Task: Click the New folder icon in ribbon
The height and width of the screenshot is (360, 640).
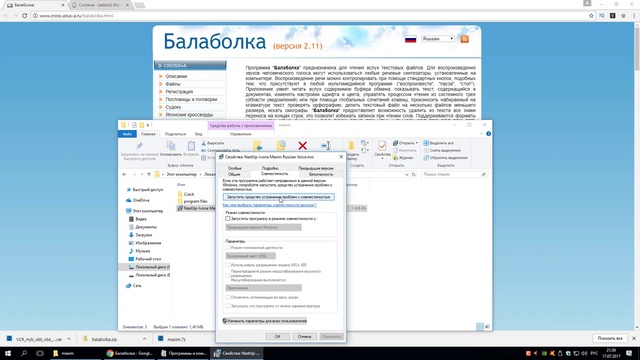Action: pos(351,146)
